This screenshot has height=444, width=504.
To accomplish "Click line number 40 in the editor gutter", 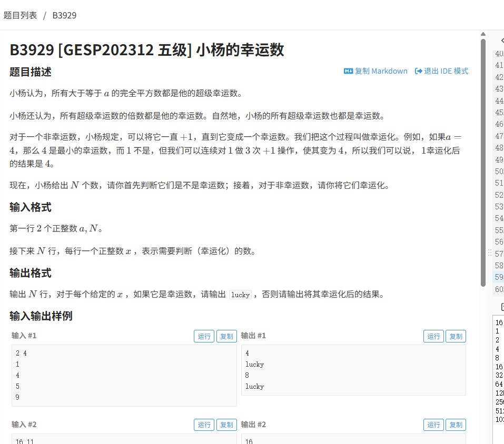I will 499,53.
